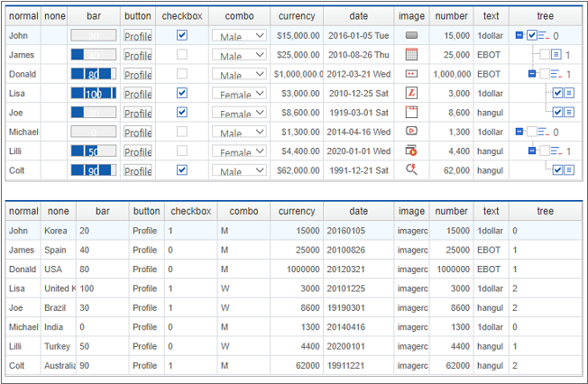Click the date column header in bottom grid

pyautogui.click(x=359, y=211)
